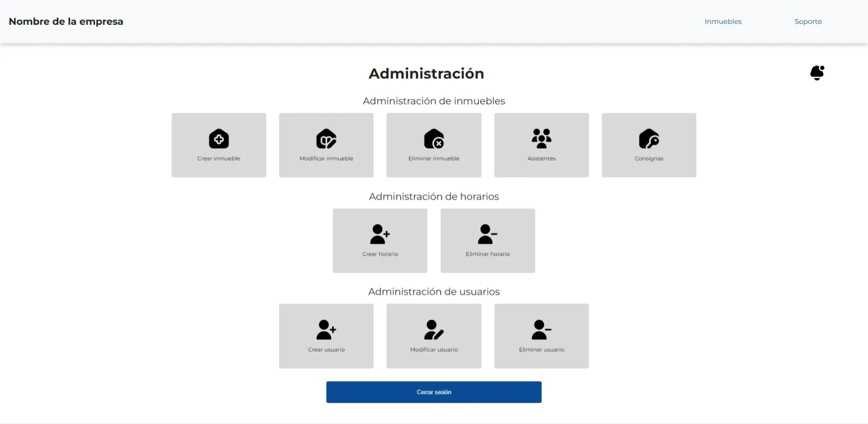Click the notification bell icon

click(x=817, y=73)
